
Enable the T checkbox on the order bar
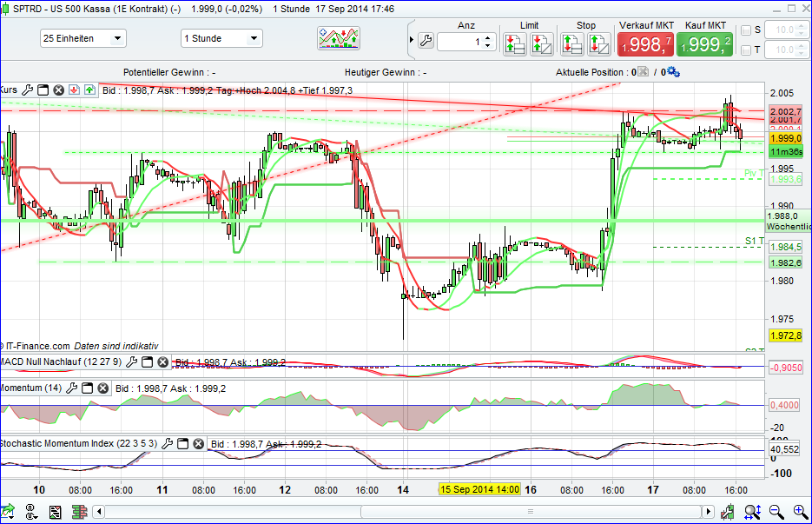pyautogui.click(x=746, y=49)
